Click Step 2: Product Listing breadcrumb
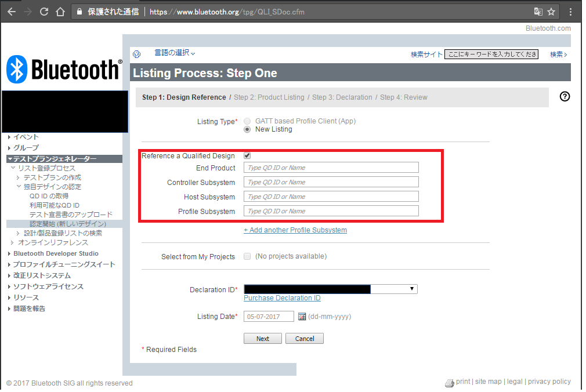Viewport: 586px width, 392px height. (x=269, y=97)
